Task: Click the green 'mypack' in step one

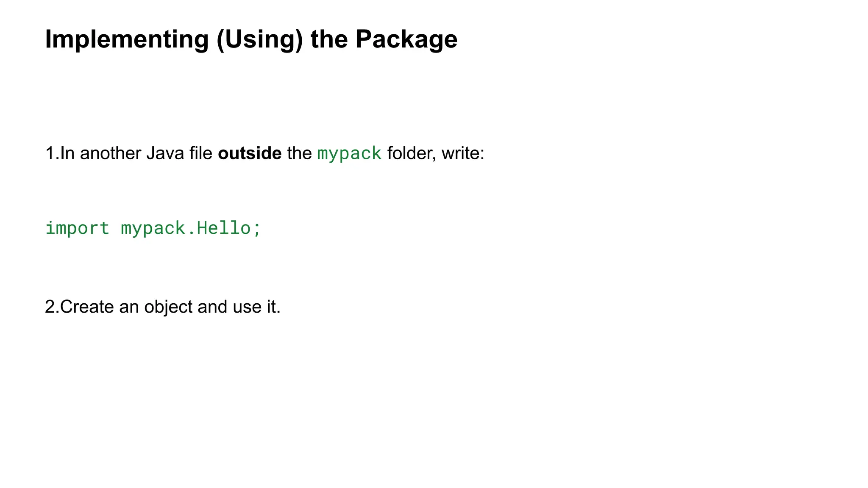Action: tap(349, 153)
